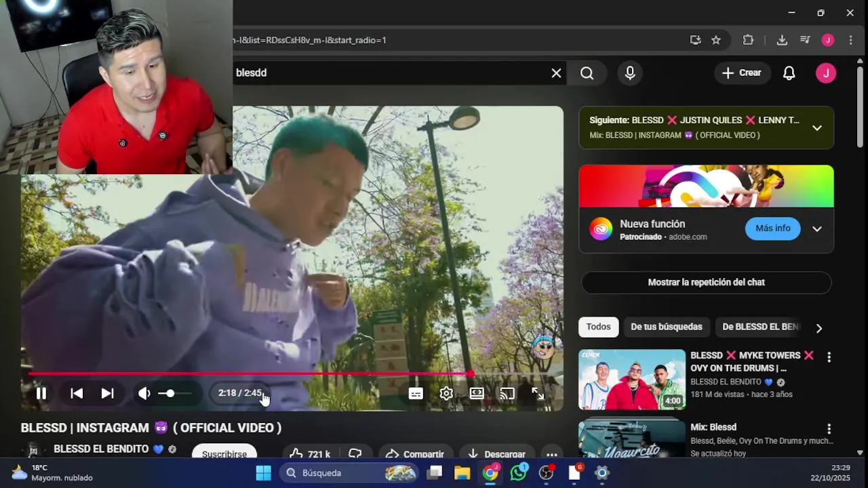Share the video via Compartir
This screenshot has width=868, height=488.
point(414,453)
